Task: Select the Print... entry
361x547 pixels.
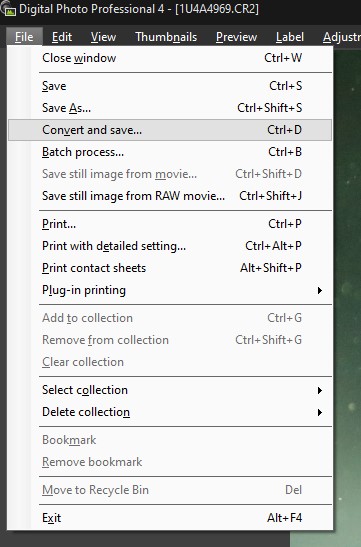Action: coord(170,224)
